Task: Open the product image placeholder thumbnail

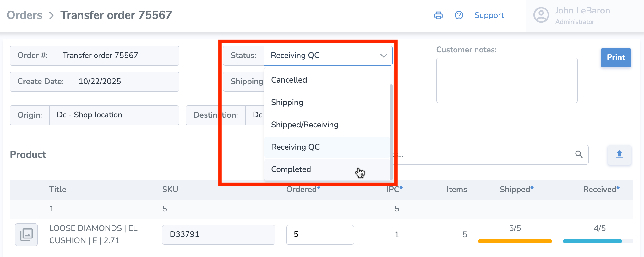Action: point(26,234)
